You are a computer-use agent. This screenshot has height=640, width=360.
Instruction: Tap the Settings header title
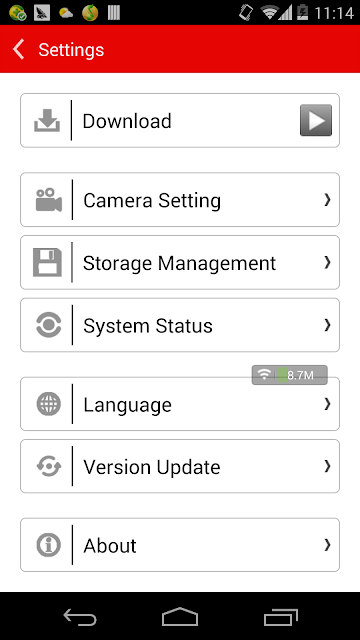(71, 50)
